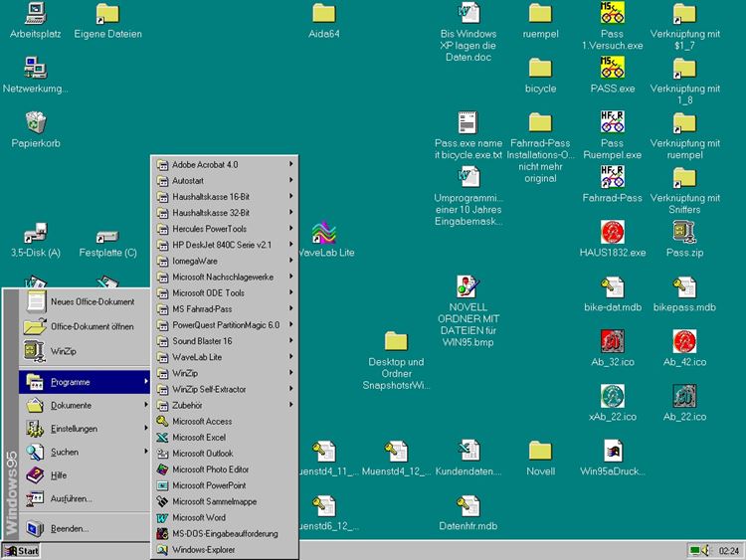Screen dimensions: 746x560
Task: Open the Suchen submenu in Start menu
Action: coord(85,452)
